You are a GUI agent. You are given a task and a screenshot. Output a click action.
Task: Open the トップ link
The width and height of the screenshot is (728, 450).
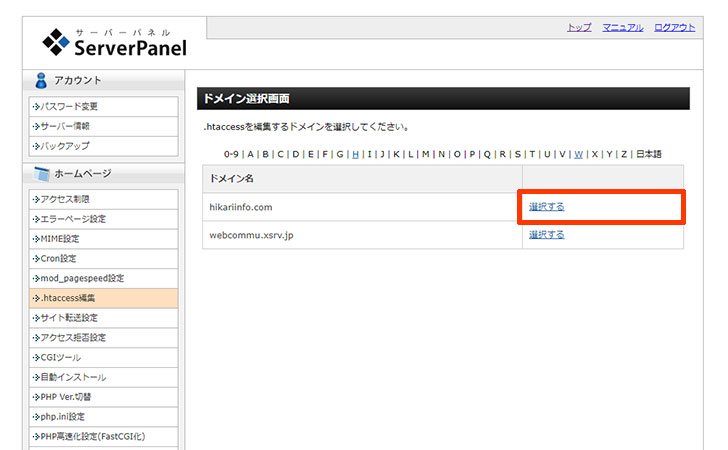point(579,27)
